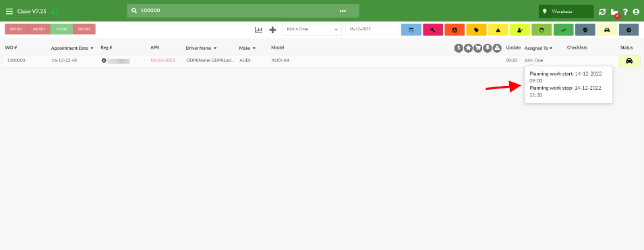Open Assigned To column filter arrow
The image size is (644, 250).
(x=551, y=49)
